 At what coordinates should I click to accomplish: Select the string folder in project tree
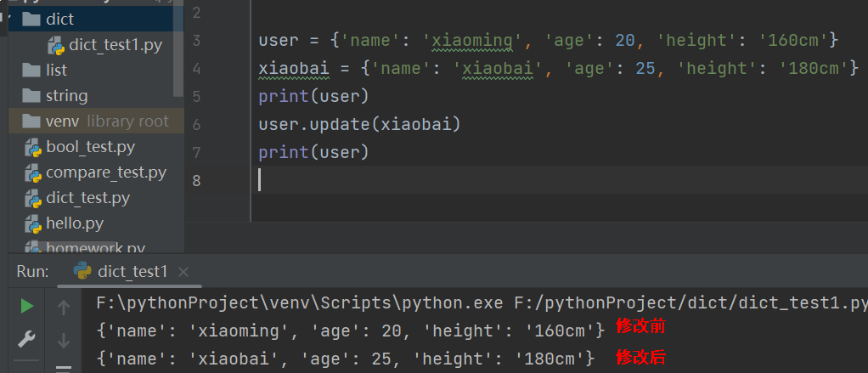(x=67, y=96)
